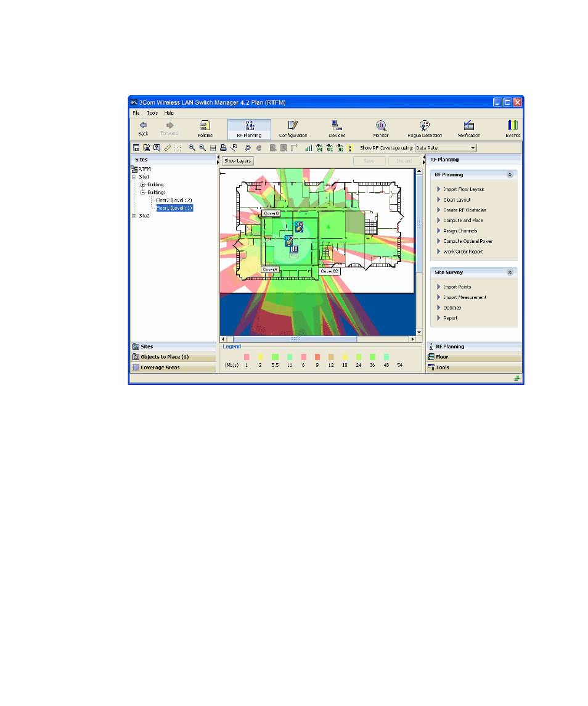Screen dimensions: 588x706
Task: Click the grid dots icon
Action: 178,148
